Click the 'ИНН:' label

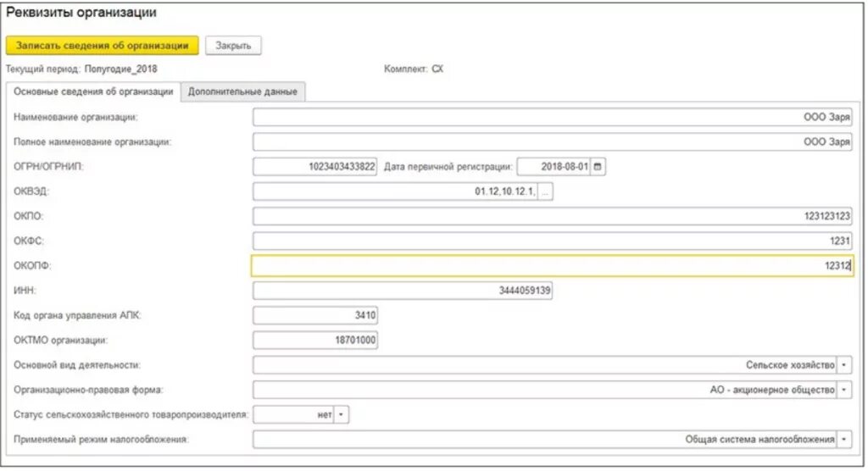point(25,291)
